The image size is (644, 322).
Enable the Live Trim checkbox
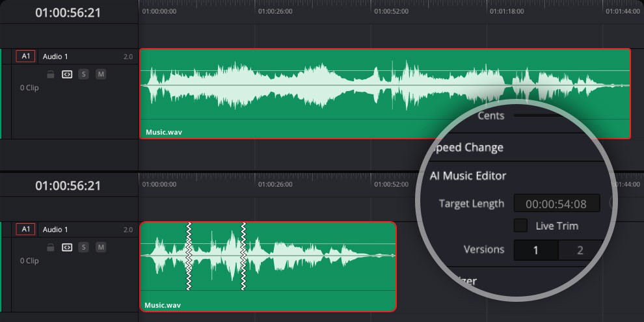point(520,226)
